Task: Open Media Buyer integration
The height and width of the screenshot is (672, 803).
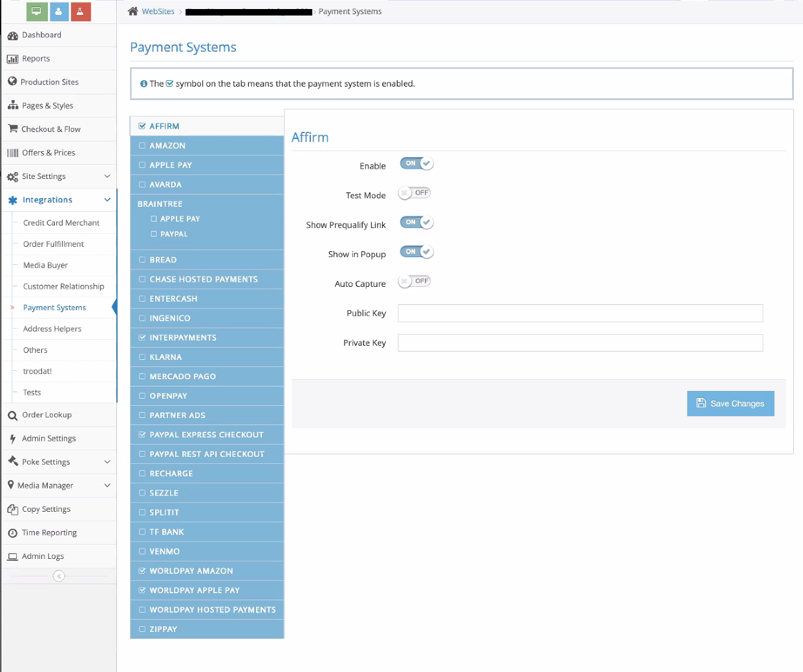Action: [45, 266]
